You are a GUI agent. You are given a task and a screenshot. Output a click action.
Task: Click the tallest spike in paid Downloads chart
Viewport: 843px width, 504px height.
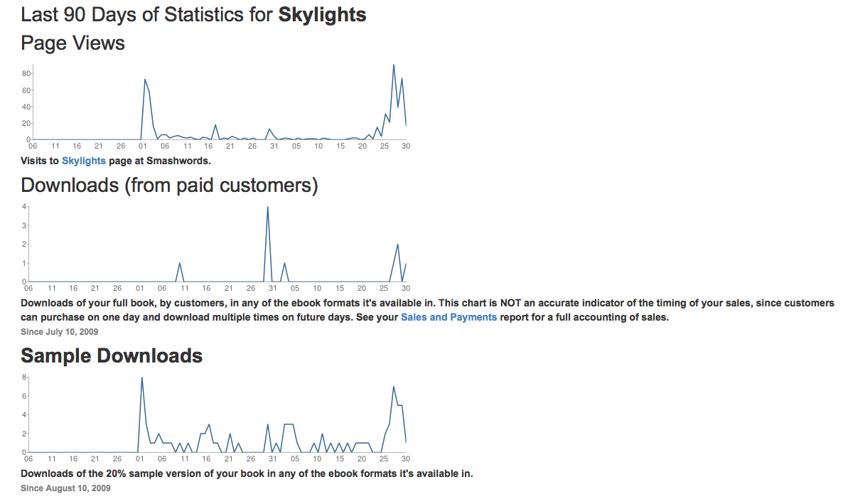(267, 208)
